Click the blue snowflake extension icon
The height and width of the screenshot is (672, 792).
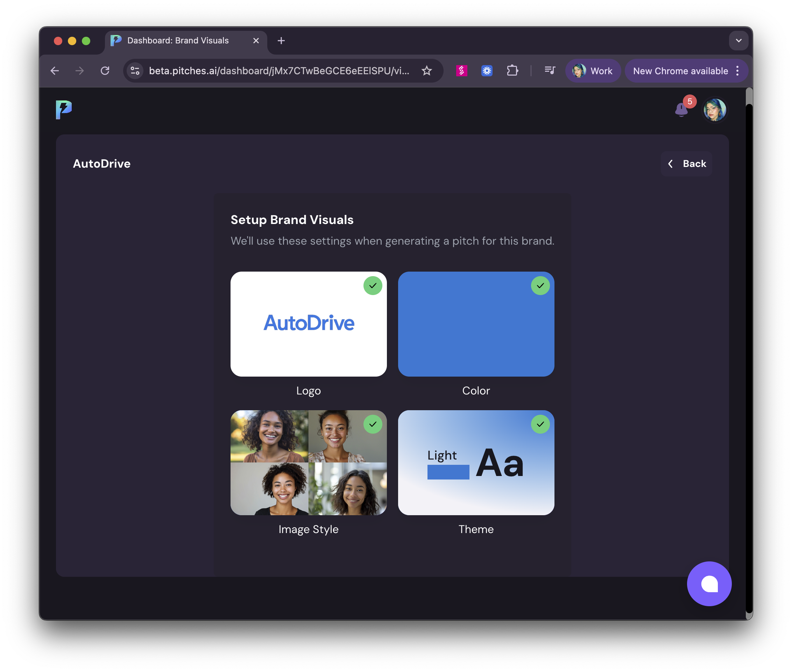click(487, 71)
